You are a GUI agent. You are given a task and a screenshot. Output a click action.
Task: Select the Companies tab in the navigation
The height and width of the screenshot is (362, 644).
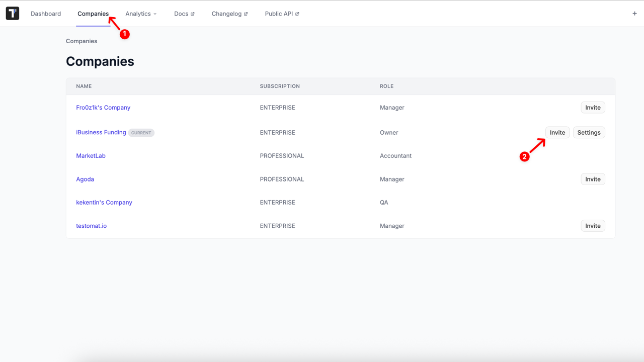pyautogui.click(x=93, y=14)
